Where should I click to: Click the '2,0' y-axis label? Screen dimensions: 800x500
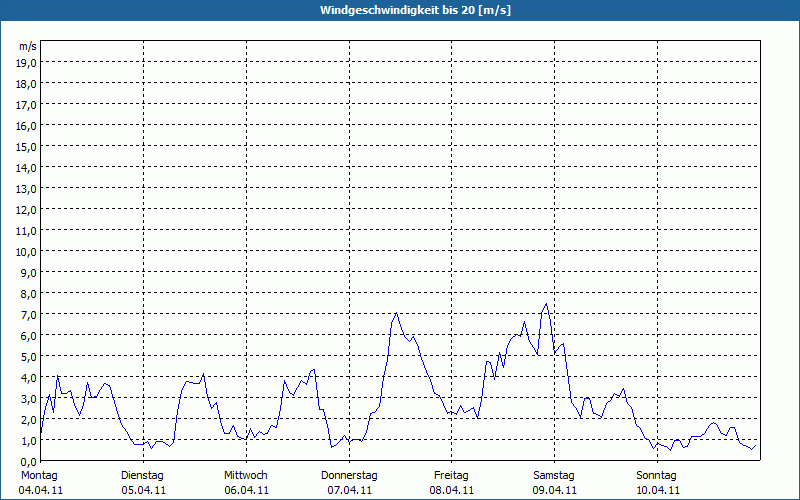click(29, 419)
